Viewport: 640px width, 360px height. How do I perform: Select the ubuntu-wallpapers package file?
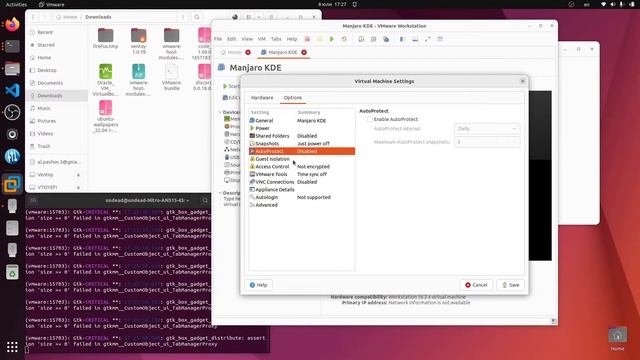105,116
